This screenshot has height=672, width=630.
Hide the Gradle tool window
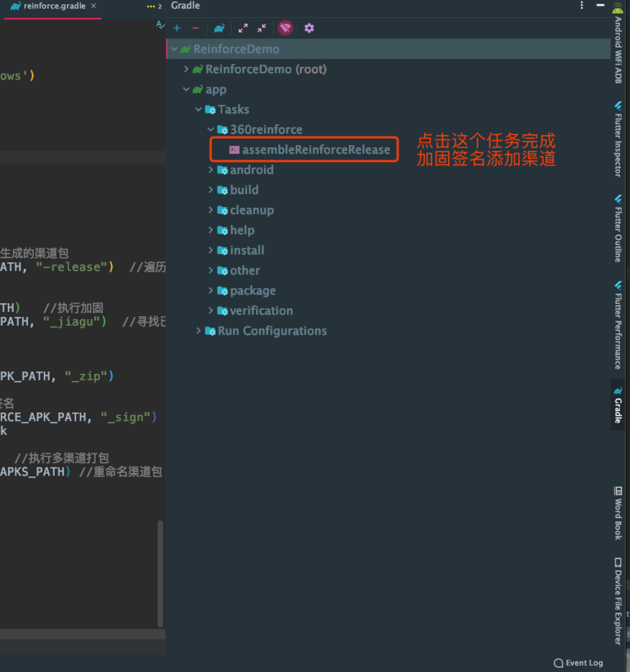(x=601, y=5)
